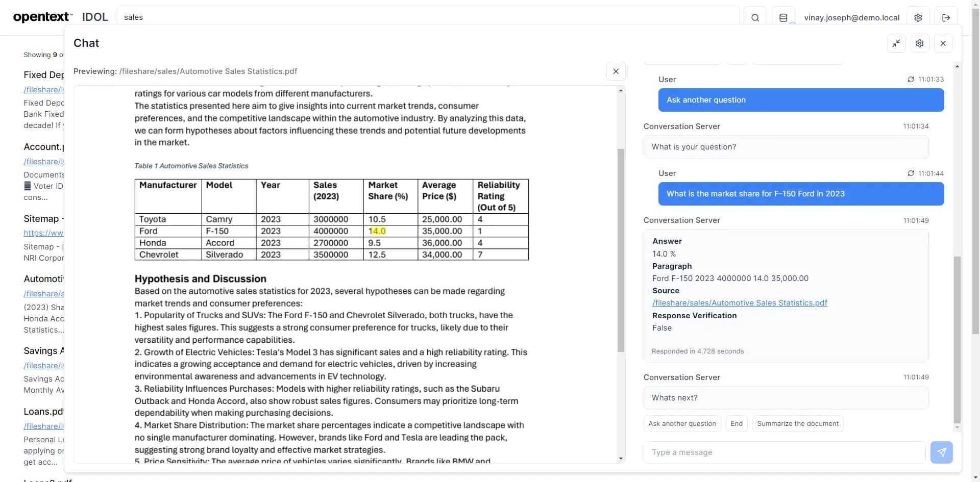Choose Summarize the document suggestion
The image size is (980, 482).
coord(798,424)
